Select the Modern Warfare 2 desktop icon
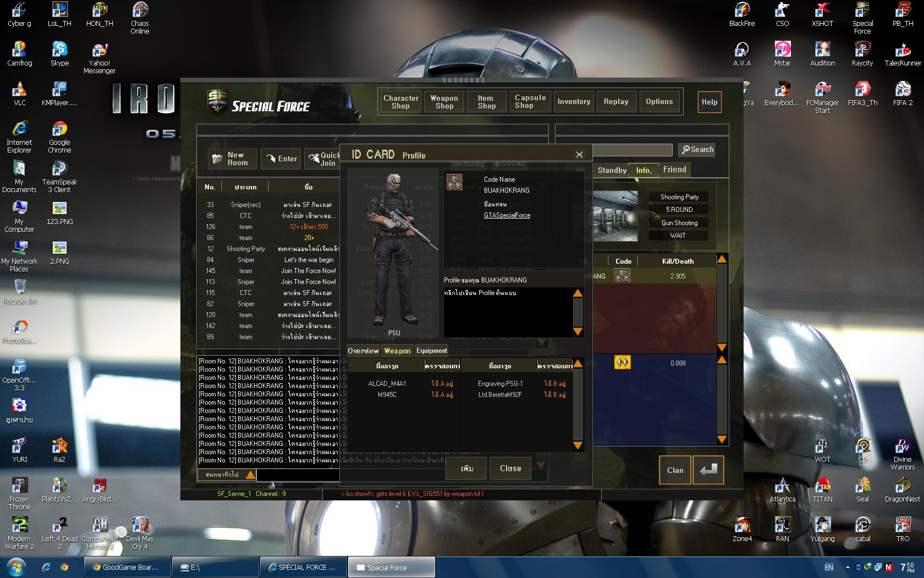 [x=19, y=533]
